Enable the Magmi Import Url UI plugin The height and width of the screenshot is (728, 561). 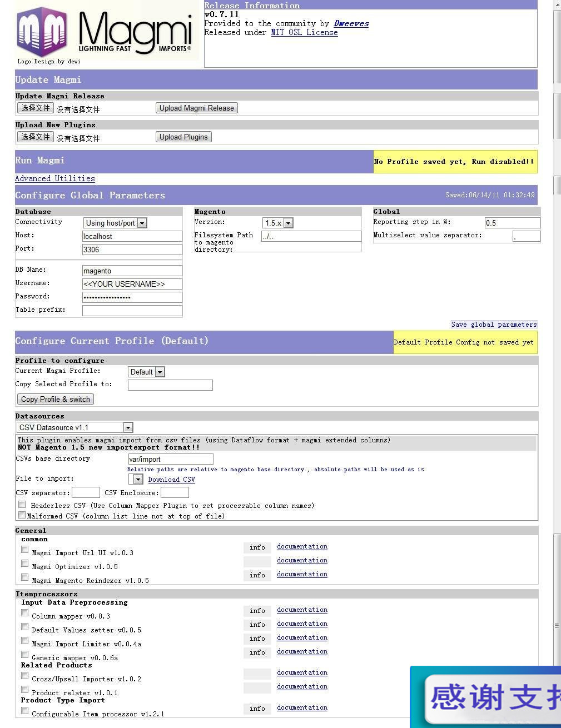click(25, 550)
